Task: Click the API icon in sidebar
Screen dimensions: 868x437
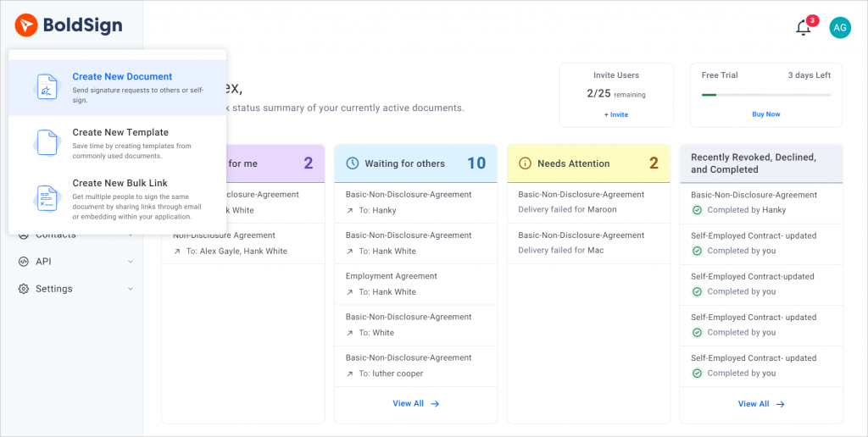Action: click(x=24, y=262)
